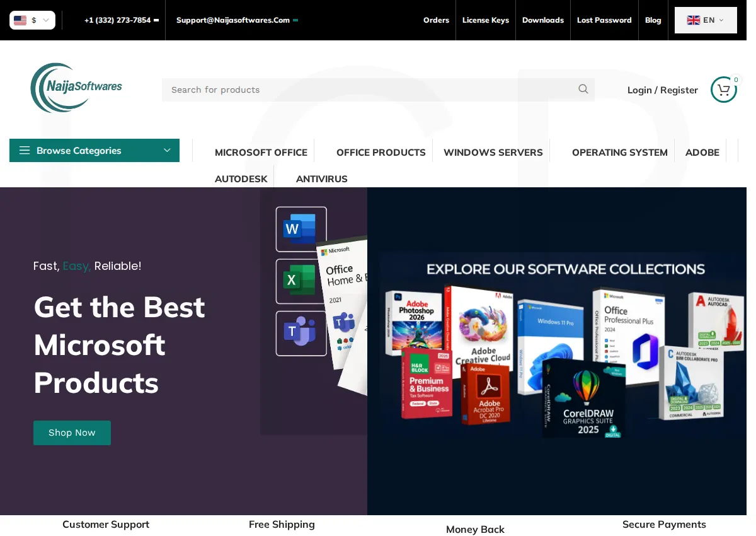Viewport: 756px width, 536px height.
Task: Open the Orders link
Action: point(436,20)
